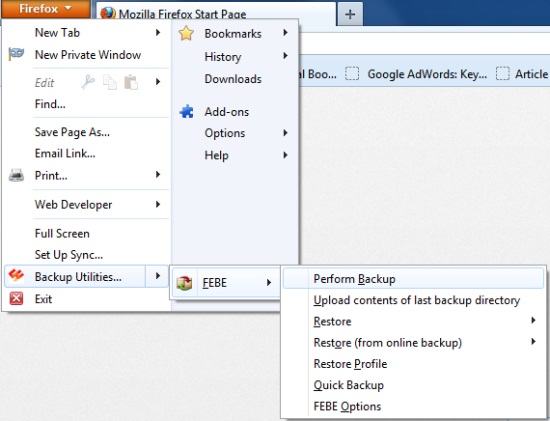550x421 pixels.
Task: Open a new tab with plus button
Action: pyautogui.click(x=350, y=14)
